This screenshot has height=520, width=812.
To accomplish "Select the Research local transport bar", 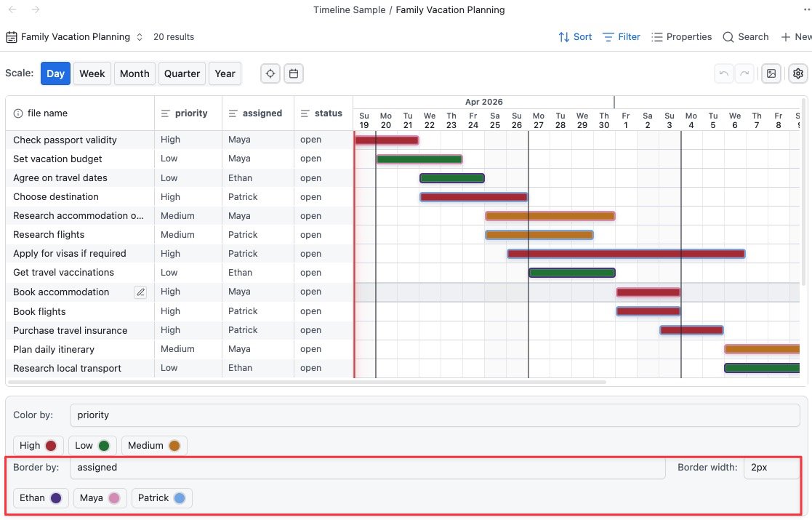I will (x=763, y=368).
